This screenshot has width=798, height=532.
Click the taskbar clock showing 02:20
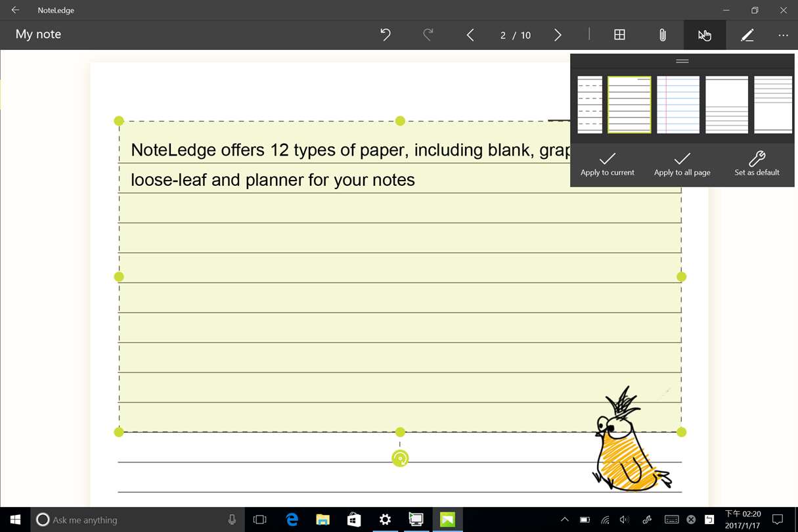click(742, 520)
